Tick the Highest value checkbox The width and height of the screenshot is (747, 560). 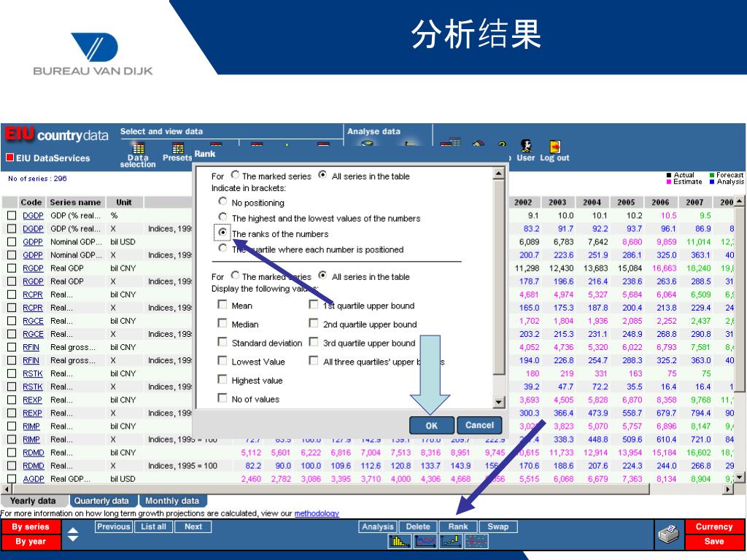coord(222,379)
